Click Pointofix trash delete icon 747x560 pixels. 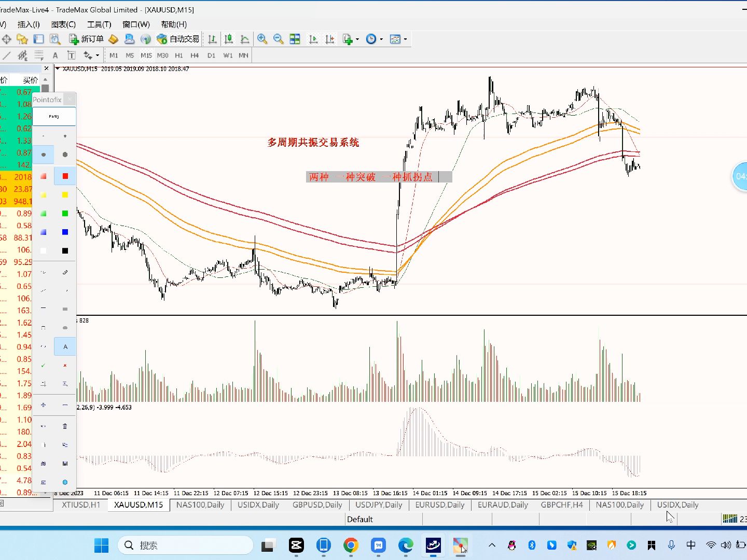[x=65, y=426]
